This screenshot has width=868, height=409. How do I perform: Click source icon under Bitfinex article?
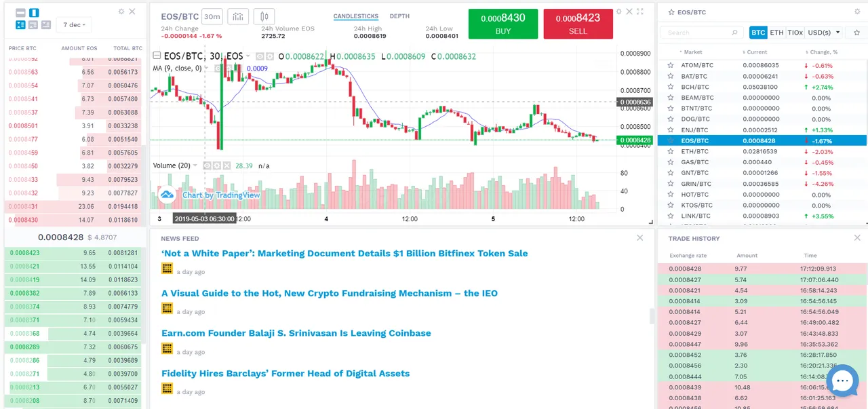click(167, 268)
